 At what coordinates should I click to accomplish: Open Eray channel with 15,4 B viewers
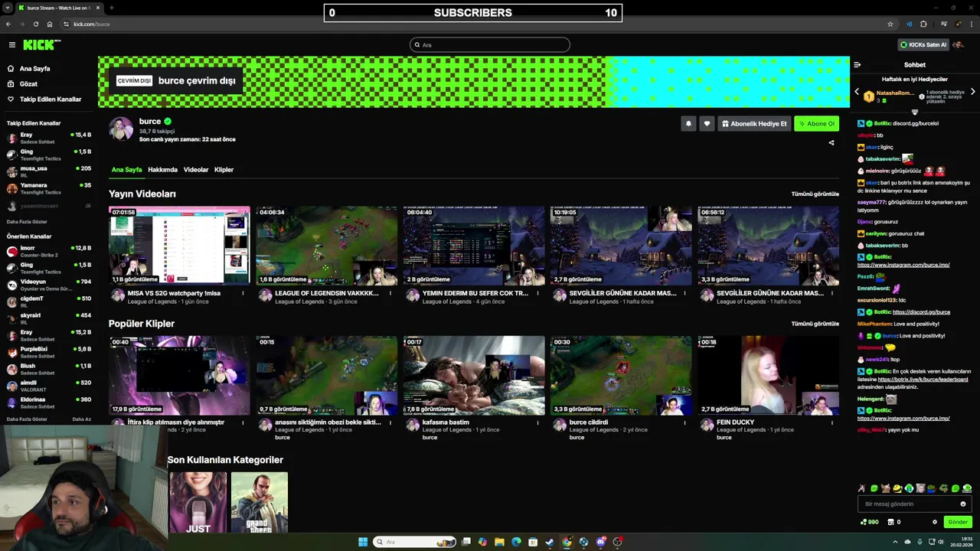[x=49, y=138]
